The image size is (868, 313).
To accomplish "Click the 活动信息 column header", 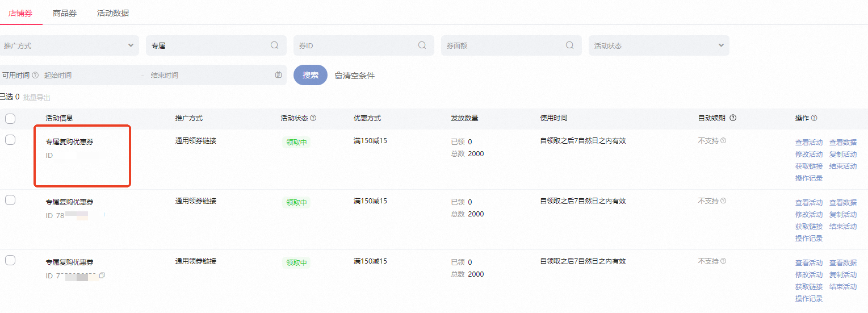I will click(x=60, y=118).
